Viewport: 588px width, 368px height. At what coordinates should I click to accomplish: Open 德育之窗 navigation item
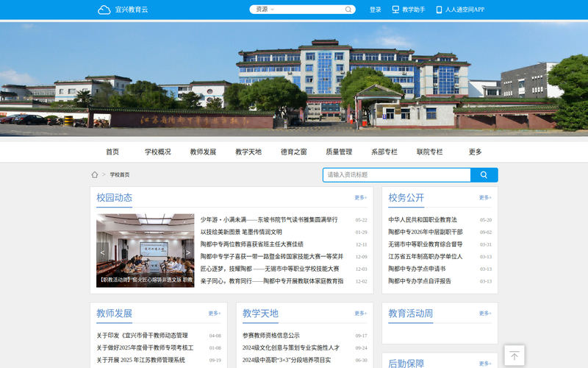pos(293,152)
